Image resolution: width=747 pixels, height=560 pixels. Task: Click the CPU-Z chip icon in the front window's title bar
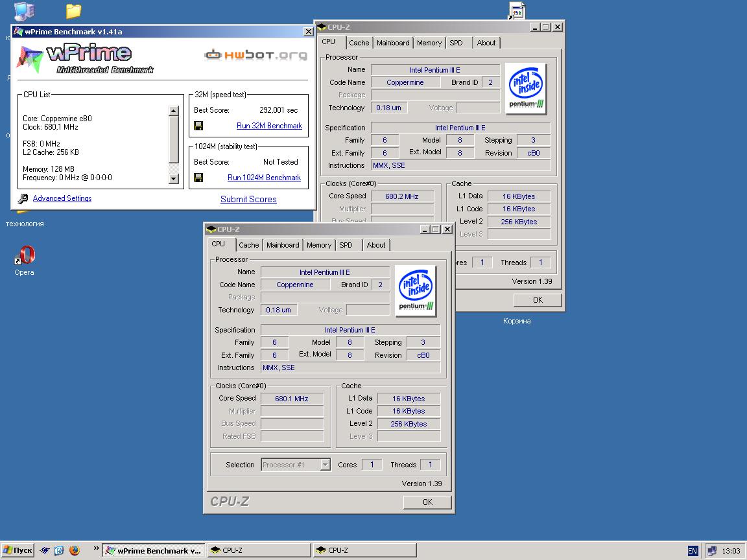(211, 229)
